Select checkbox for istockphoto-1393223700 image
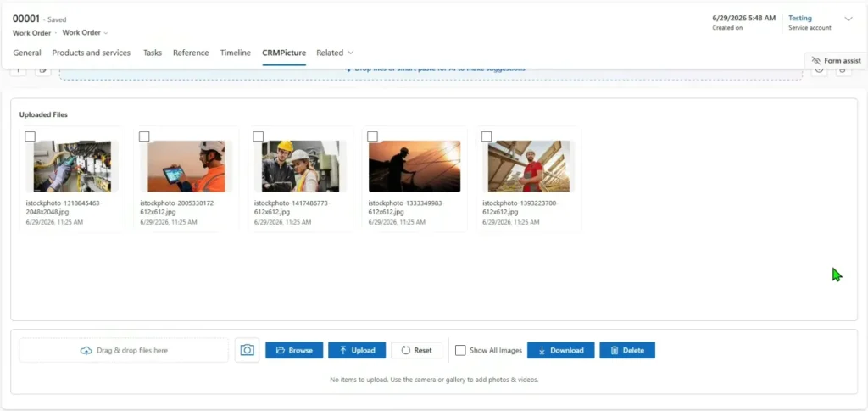 [487, 136]
